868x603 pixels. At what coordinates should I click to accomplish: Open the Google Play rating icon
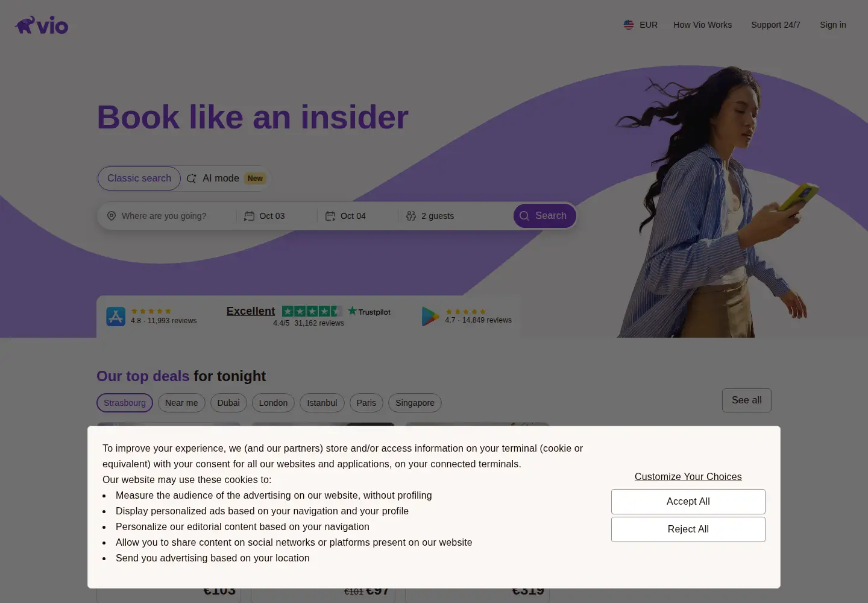coord(430,316)
